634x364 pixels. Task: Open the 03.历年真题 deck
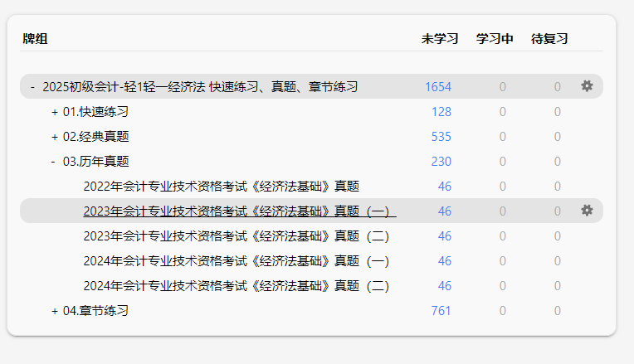pyautogui.click(x=95, y=162)
